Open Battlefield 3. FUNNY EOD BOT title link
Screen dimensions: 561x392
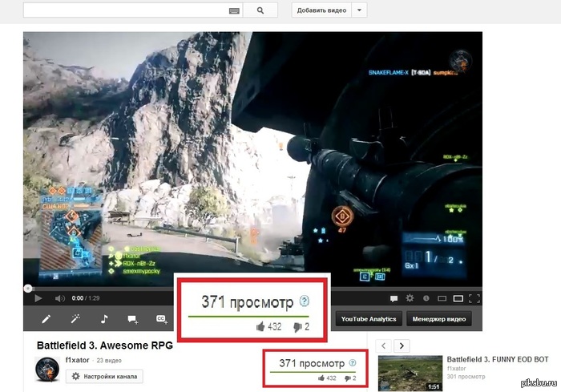(498, 359)
